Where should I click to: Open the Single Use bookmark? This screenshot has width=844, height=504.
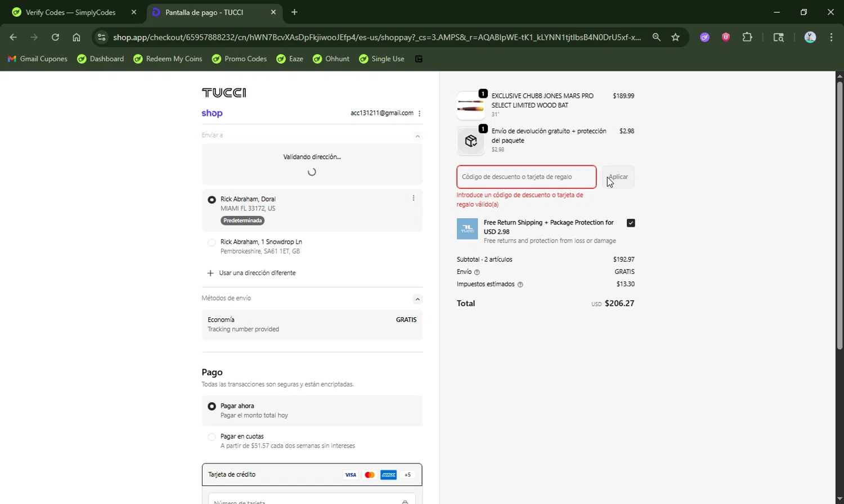pyautogui.click(x=381, y=59)
